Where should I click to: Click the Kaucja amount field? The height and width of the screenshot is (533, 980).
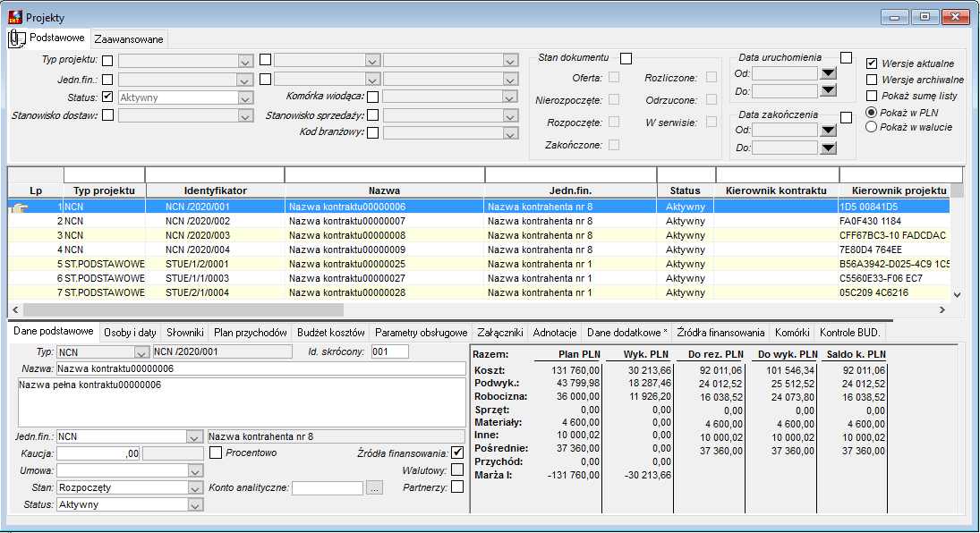(x=98, y=453)
